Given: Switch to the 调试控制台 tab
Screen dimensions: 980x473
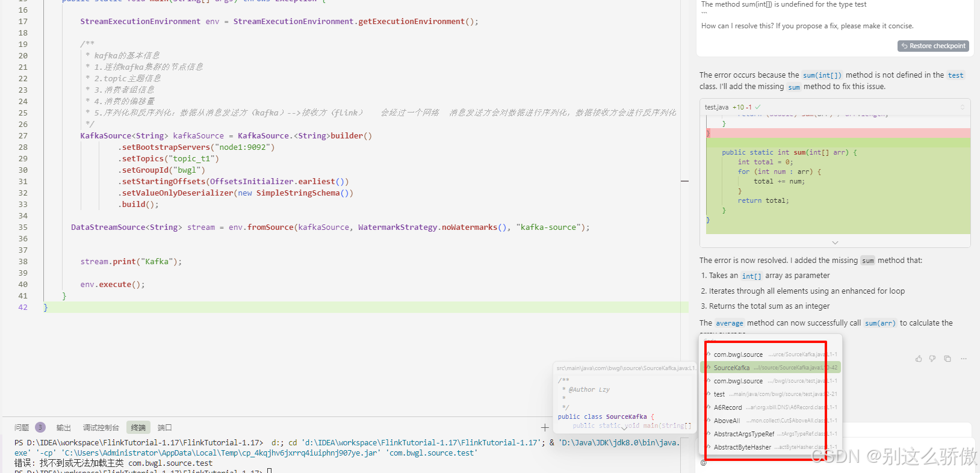Looking at the screenshot, I should click(101, 427).
